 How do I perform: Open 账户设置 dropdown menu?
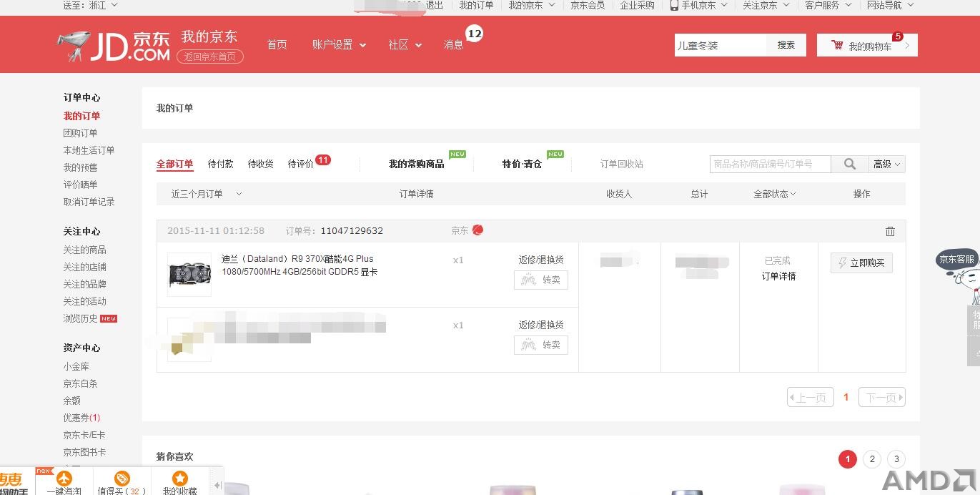click(x=339, y=44)
